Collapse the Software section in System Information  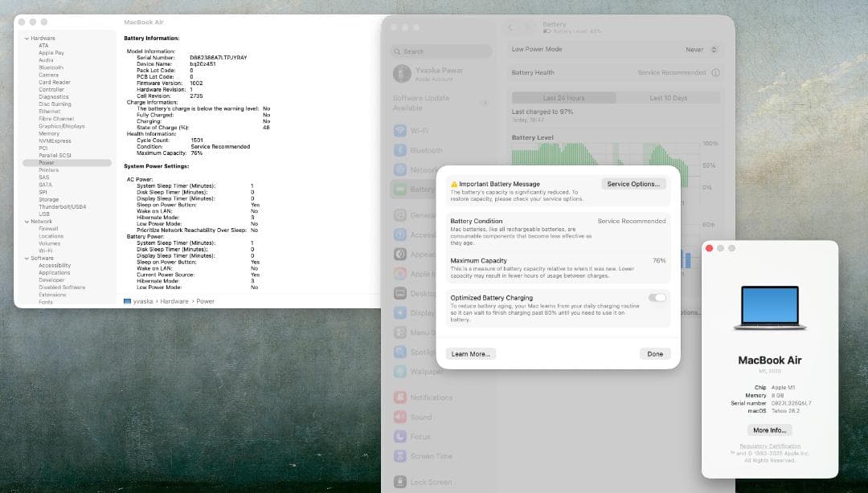pos(27,258)
